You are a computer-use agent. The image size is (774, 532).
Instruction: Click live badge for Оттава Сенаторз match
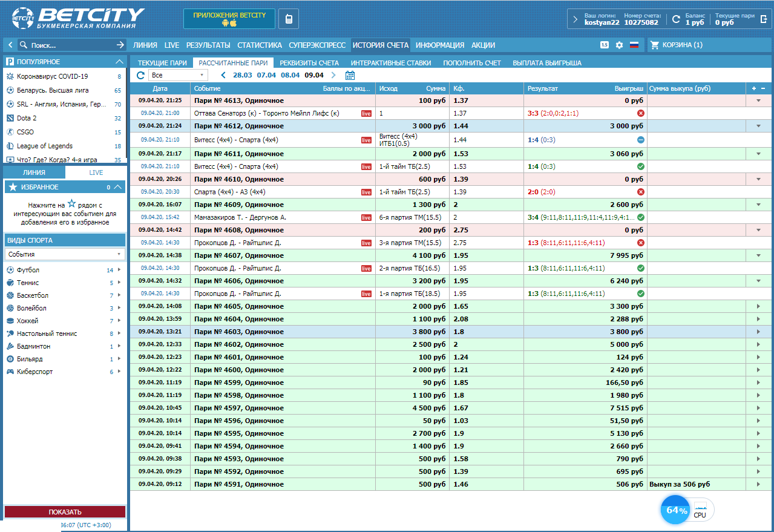[x=366, y=113]
